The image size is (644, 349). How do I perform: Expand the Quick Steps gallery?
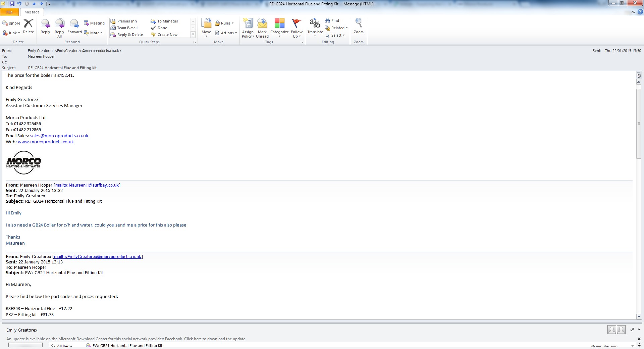(193, 35)
